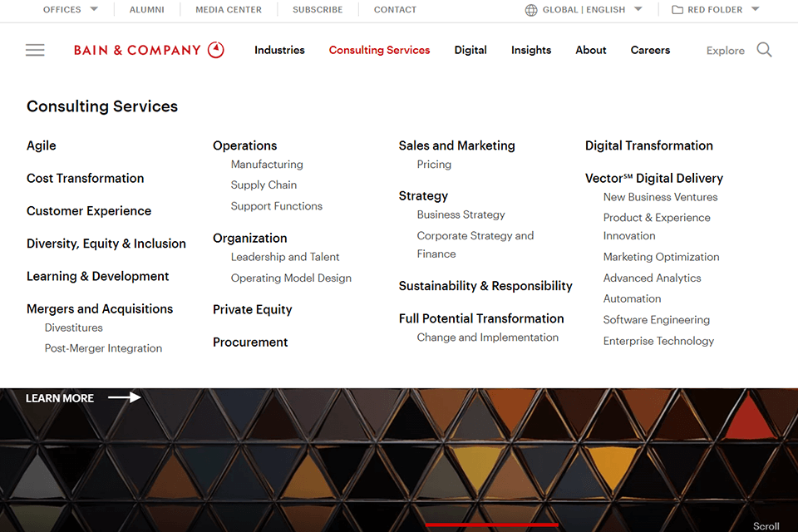
Task: Select Digital Transformation
Action: 649,145
